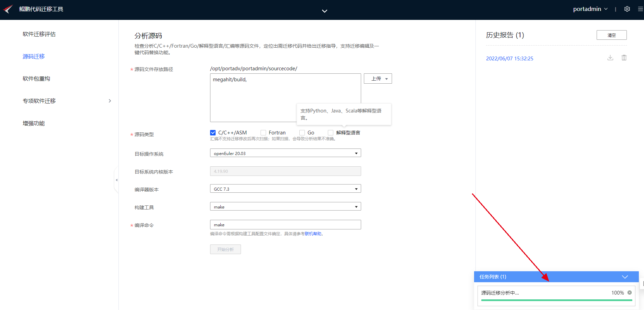Screen dimensions: 644x310
Task: Open 软件包重构 page
Action: click(36, 79)
